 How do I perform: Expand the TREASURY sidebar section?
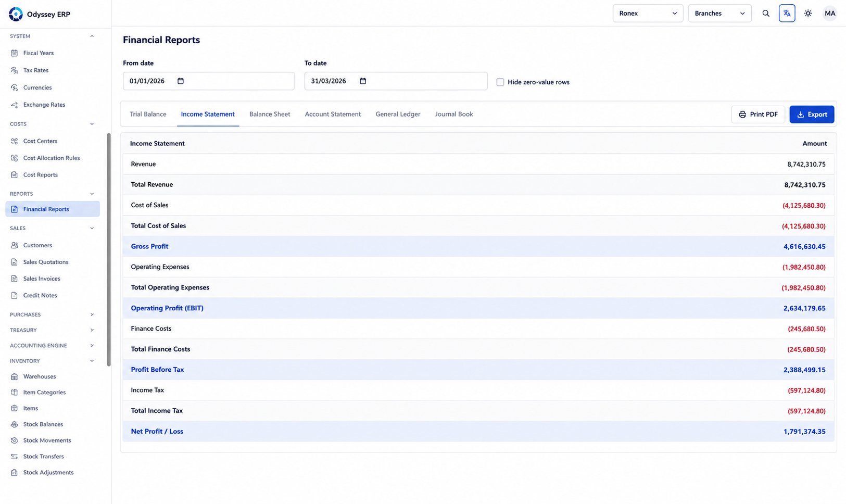(x=92, y=330)
